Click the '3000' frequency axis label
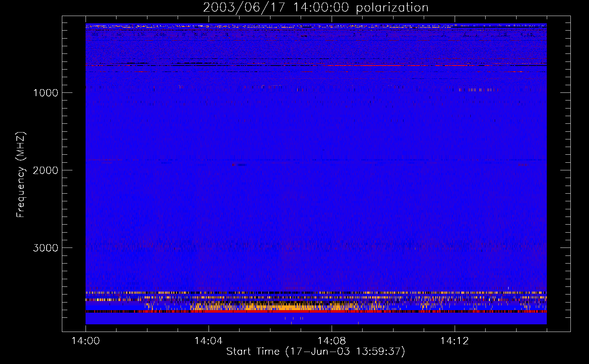589x364 pixels. [46, 248]
